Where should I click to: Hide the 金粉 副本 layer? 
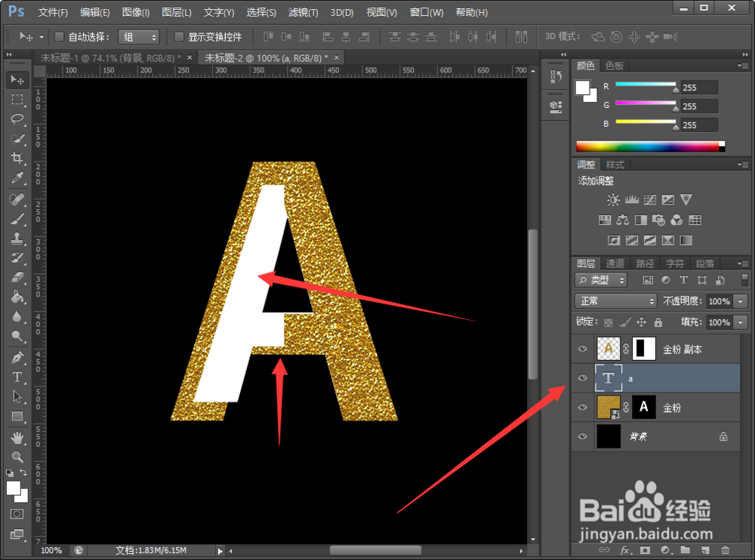tap(583, 349)
